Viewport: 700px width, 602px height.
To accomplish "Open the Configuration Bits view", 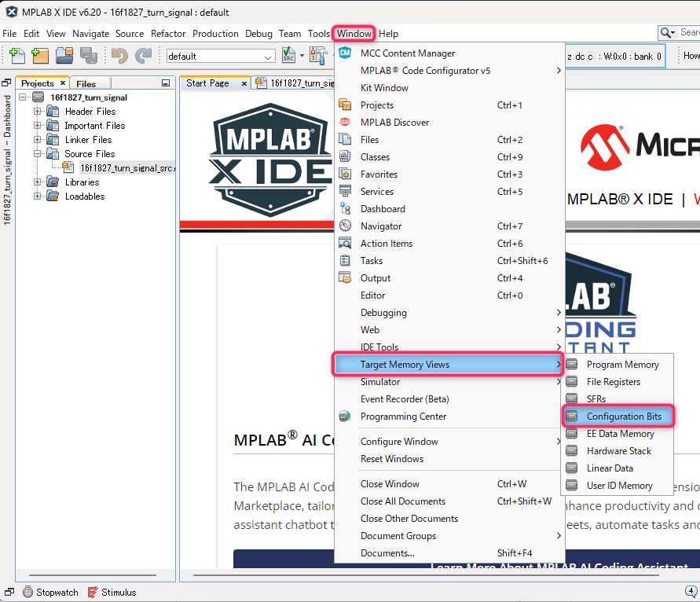I will click(618, 417).
